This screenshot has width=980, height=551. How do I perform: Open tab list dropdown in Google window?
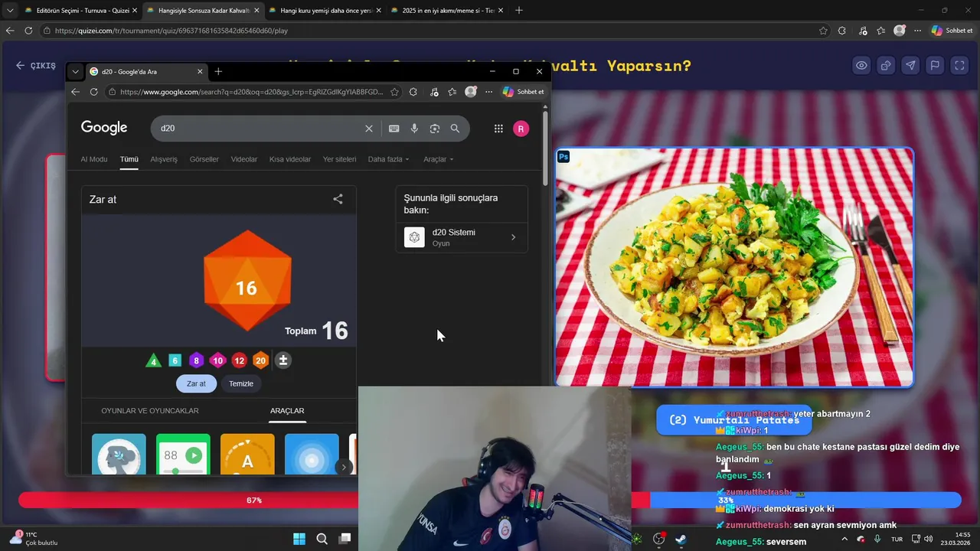[x=75, y=71]
